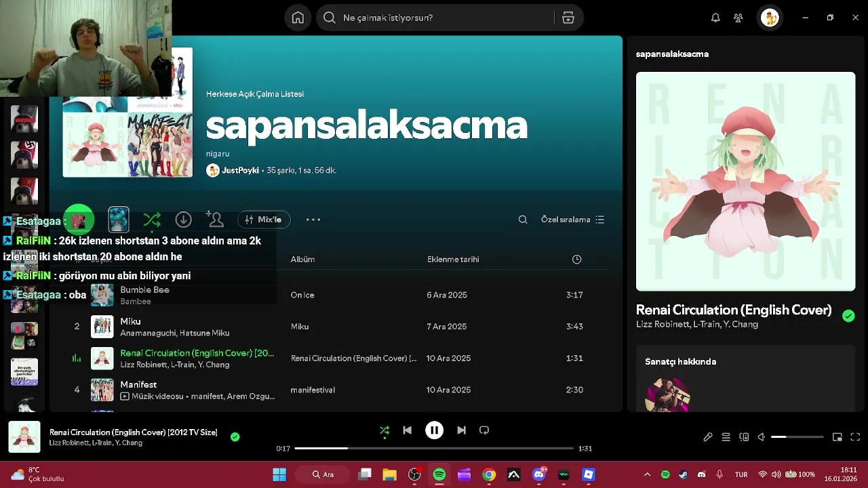Image resolution: width=868 pixels, height=488 pixels.
Task: Select the Manifest track title
Action: 138,384
